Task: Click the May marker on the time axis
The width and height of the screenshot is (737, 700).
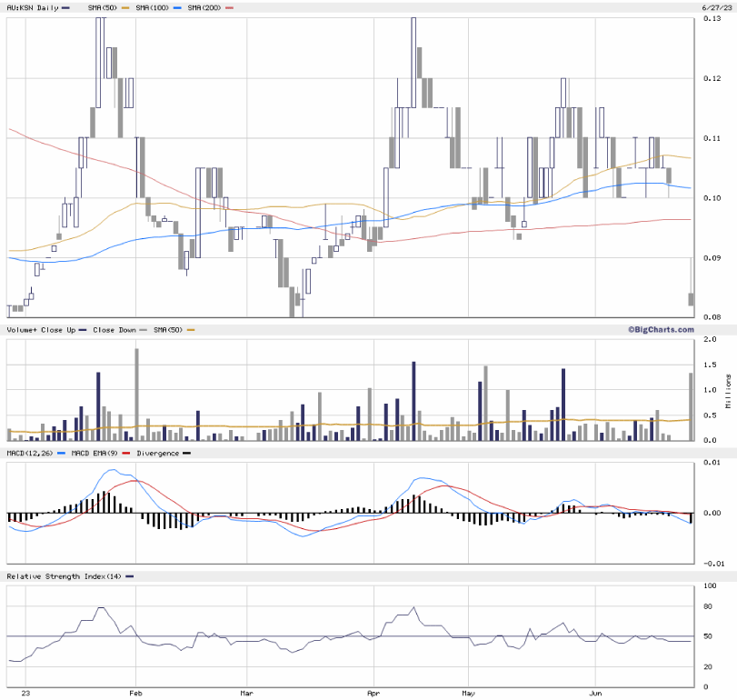Action: coord(468,692)
